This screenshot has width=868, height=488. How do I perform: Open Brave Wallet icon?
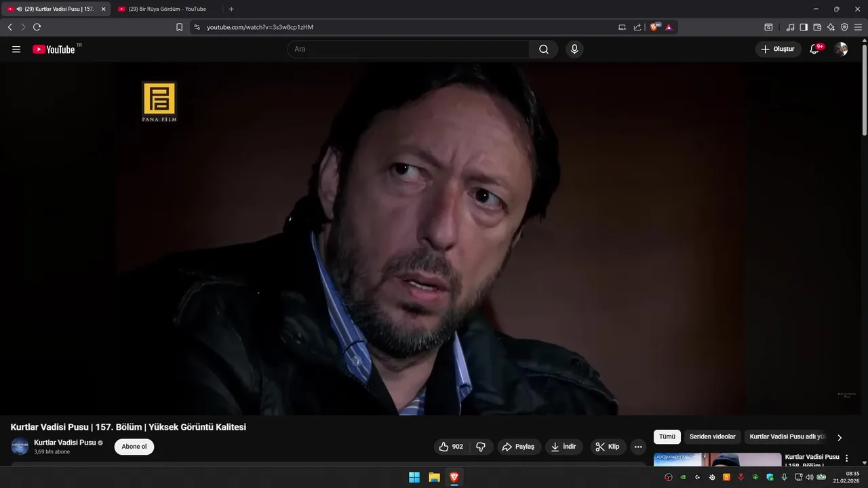(x=817, y=27)
